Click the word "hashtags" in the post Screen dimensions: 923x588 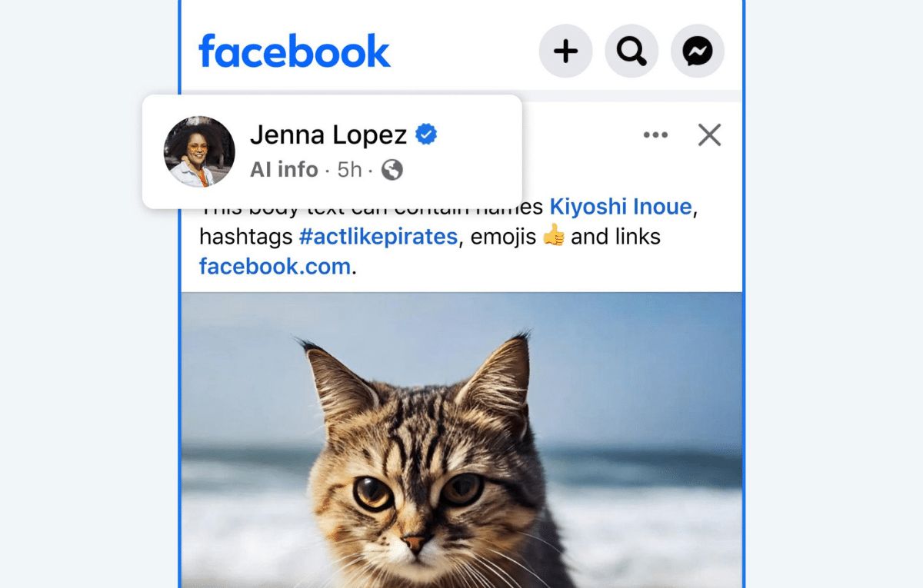pyautogui.click(x=245, y=236)
